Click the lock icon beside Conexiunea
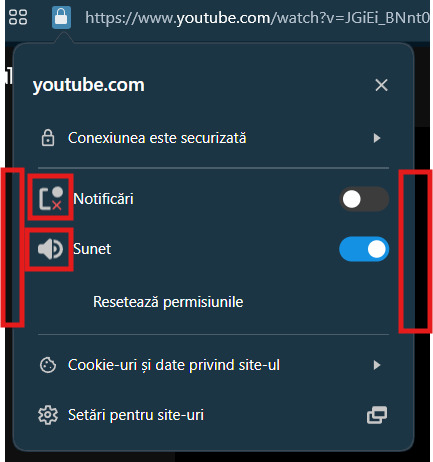This screenshot has height=462, width=433. click(48, 138)
